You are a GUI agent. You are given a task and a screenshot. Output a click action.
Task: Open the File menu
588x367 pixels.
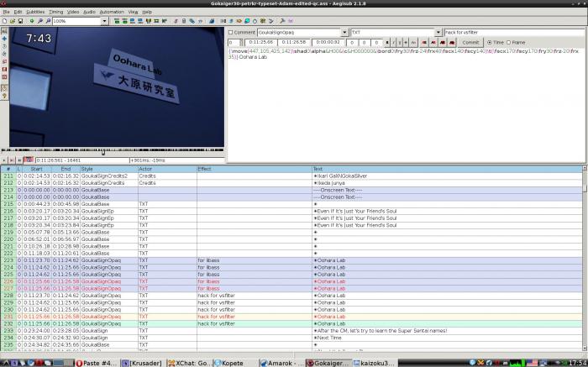click(x=7, y=12)
